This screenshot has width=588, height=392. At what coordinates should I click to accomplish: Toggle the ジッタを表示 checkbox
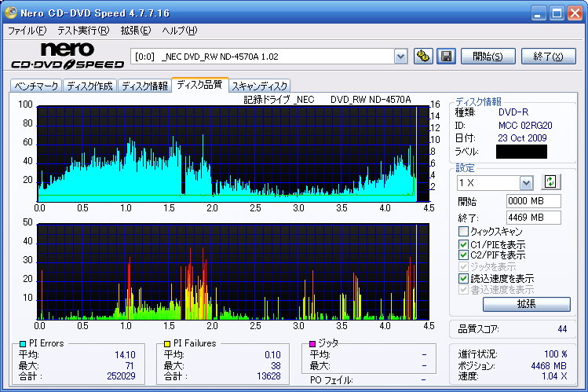[x=463, y=267]
